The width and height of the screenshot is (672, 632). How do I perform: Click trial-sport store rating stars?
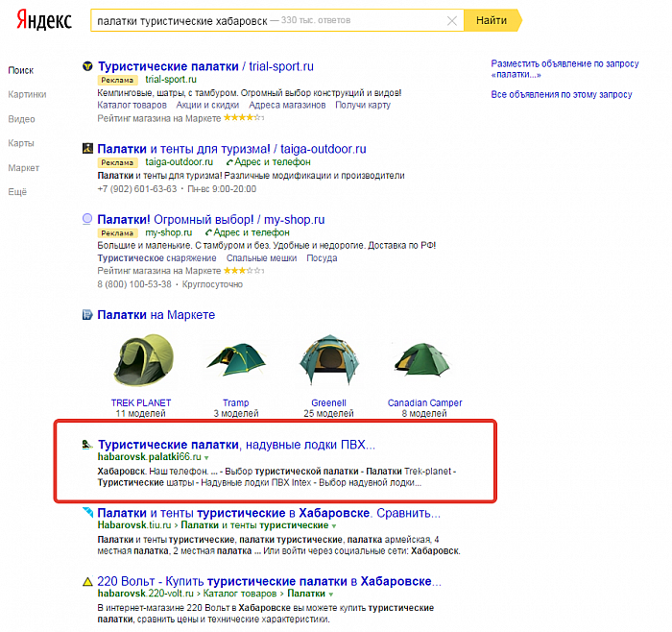pos(244,117)
